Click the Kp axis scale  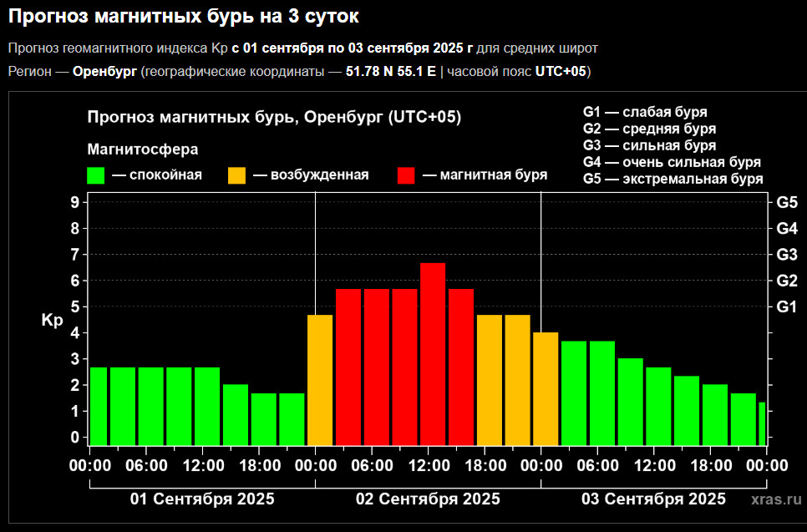(x=51, y=319)
